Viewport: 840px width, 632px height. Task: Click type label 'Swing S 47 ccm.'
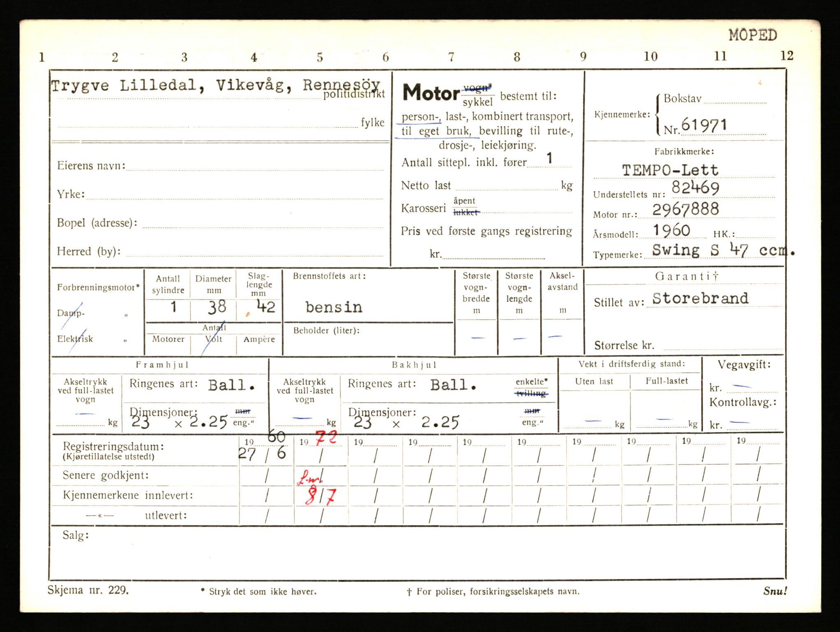tap(724, 250)
